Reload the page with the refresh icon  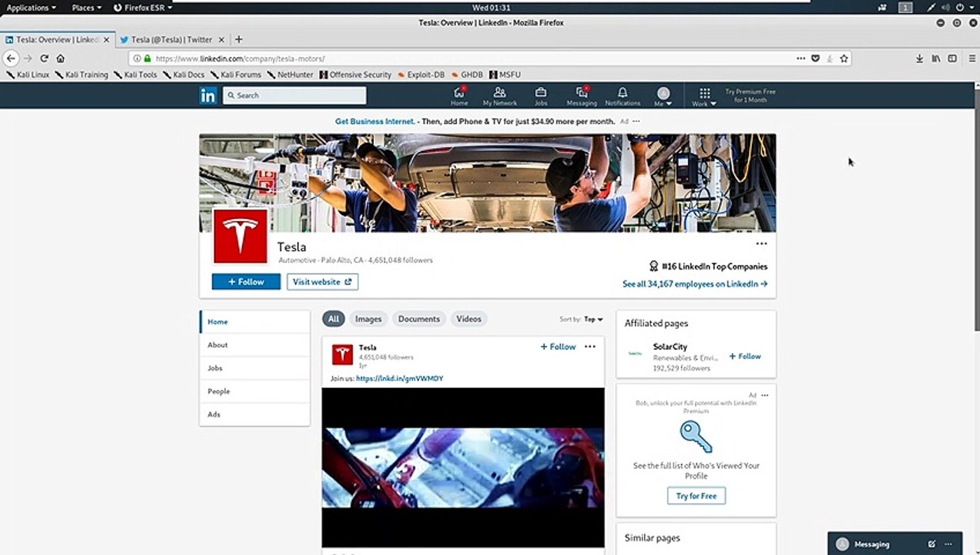pos(44,59)
